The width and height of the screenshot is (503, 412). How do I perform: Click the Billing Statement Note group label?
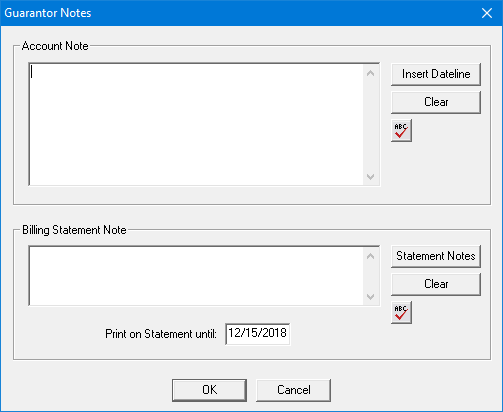point(74,230)
